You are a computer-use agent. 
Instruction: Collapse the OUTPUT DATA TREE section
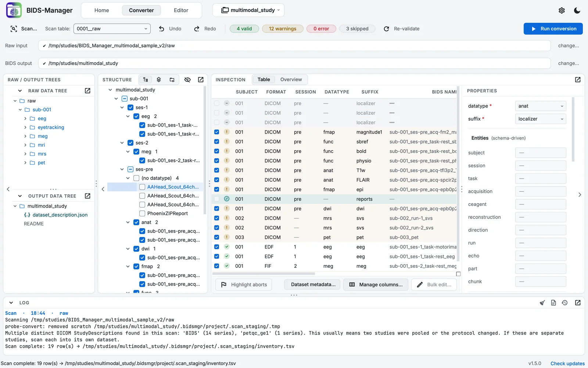(20, 196)
